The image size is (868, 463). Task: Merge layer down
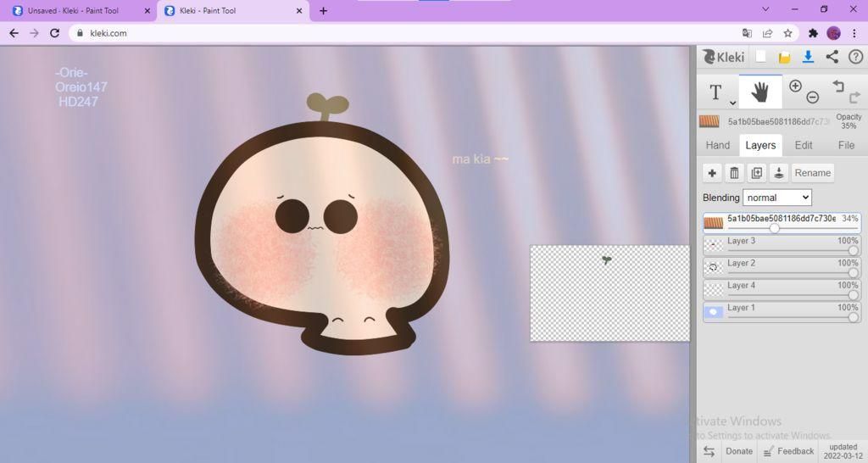click(x=778, y=173)
